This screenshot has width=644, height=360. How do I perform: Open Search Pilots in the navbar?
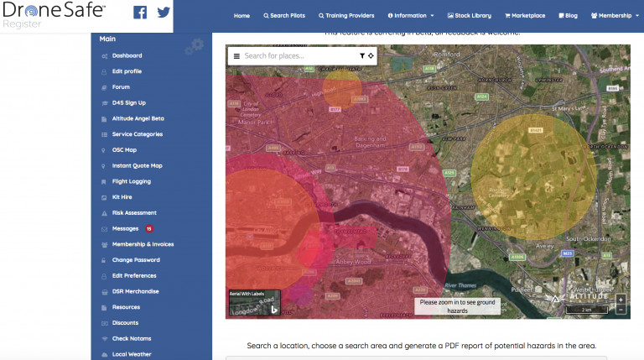tap(284, 16)
